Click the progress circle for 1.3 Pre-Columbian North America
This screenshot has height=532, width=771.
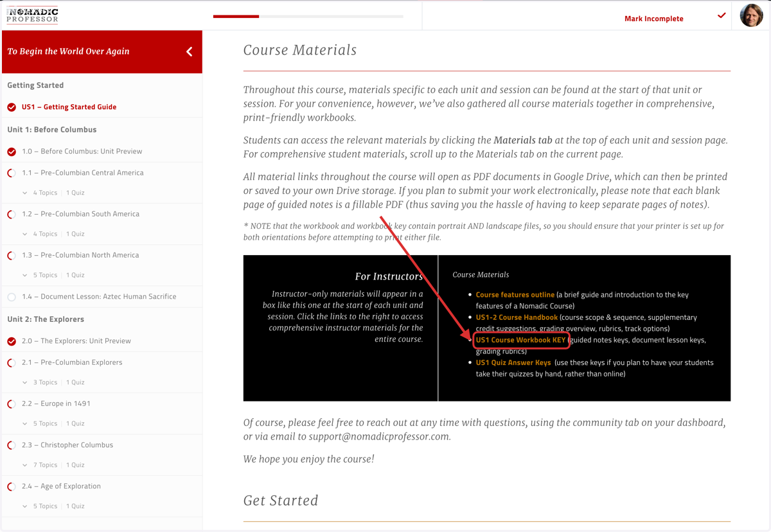click(12, 255)
